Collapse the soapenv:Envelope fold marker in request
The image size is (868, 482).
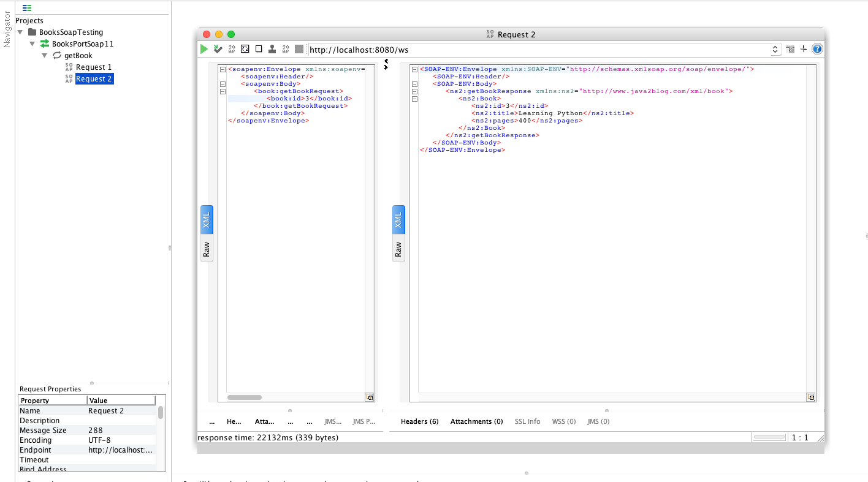click(x=223, y=69)
